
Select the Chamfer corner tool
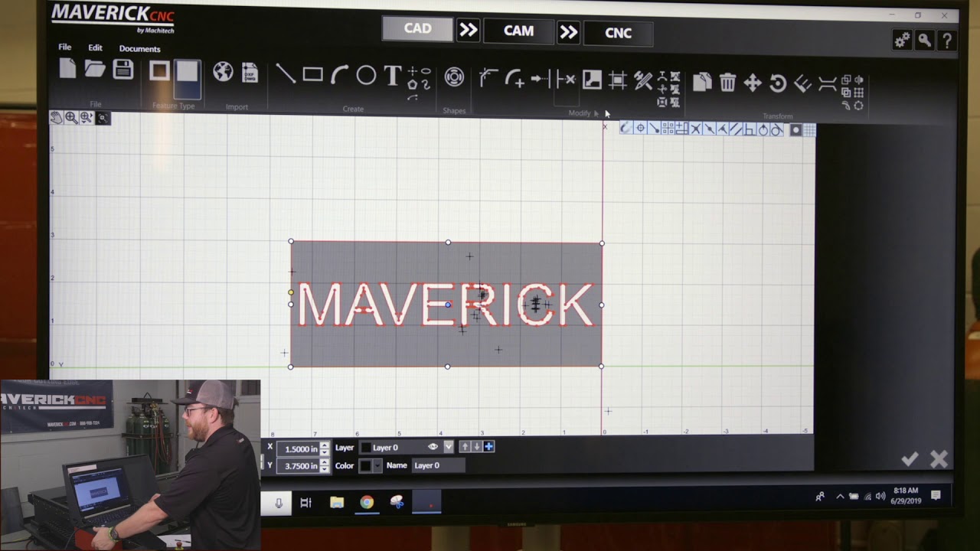(488, 77)
